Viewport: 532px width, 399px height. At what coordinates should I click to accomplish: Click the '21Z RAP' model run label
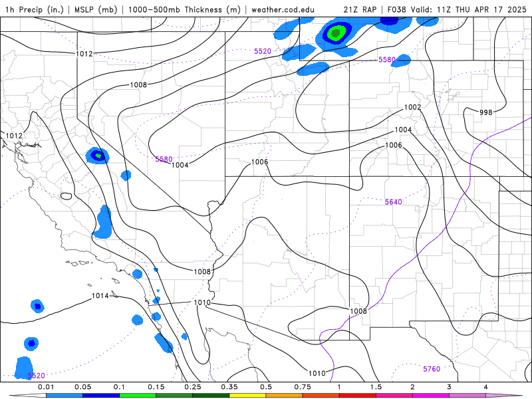pyautogui.click(x=360, y=9)
